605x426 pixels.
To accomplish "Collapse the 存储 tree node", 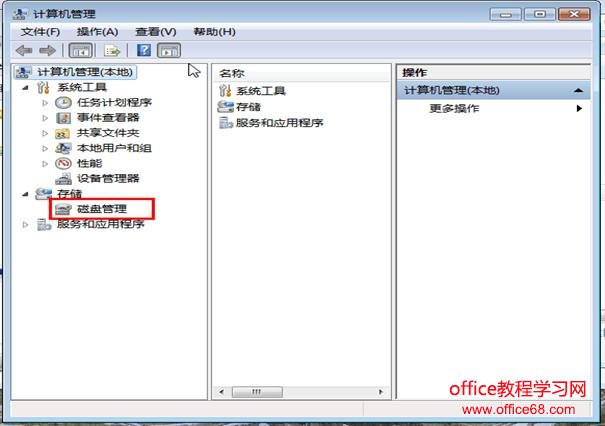I will (x=25, y=194).
